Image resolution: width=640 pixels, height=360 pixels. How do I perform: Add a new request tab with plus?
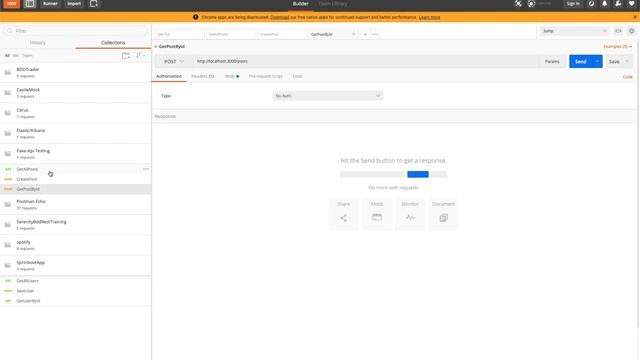tap(365, 34)
